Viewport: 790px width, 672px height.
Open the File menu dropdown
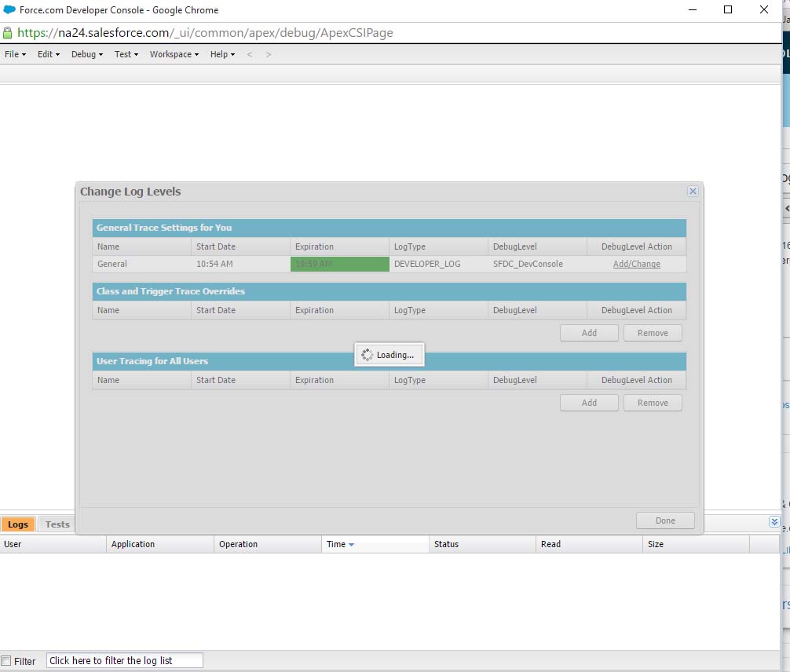click(16, 54)
